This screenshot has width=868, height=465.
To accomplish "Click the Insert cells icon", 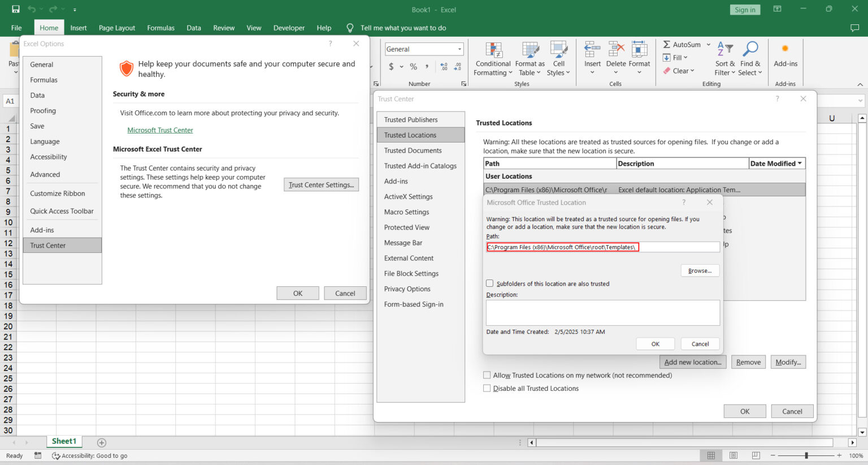I will [592, 50].
